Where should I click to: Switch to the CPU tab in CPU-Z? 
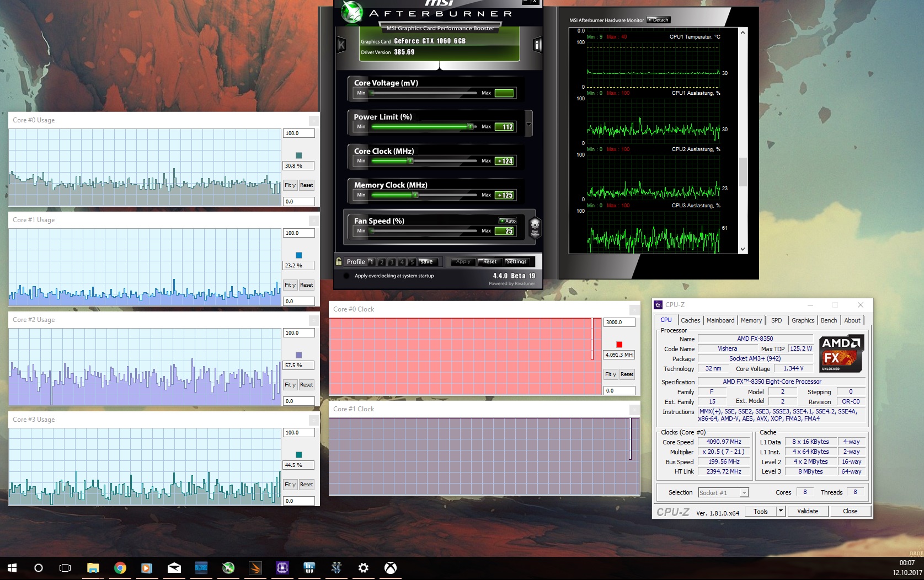tap(666, 320)
